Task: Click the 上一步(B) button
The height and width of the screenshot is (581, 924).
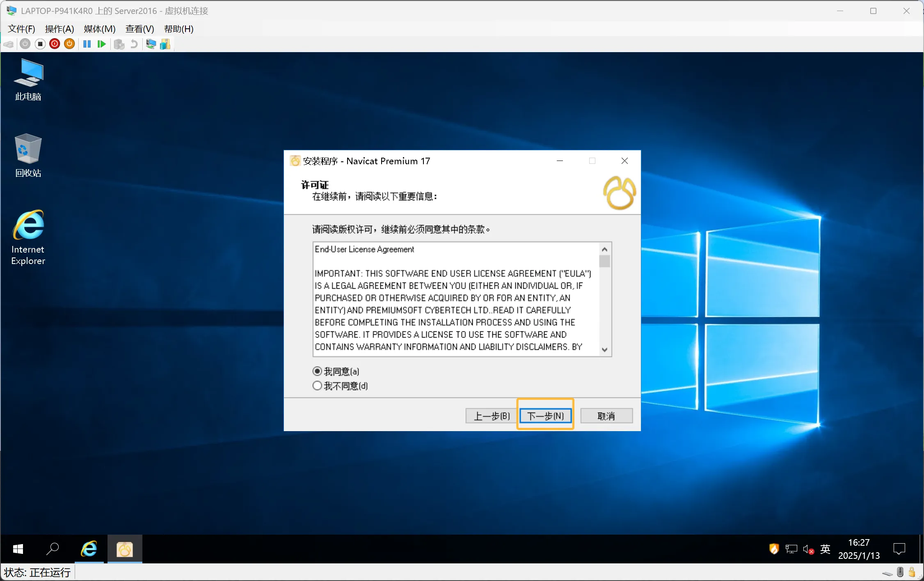Action: coord(492,416)
